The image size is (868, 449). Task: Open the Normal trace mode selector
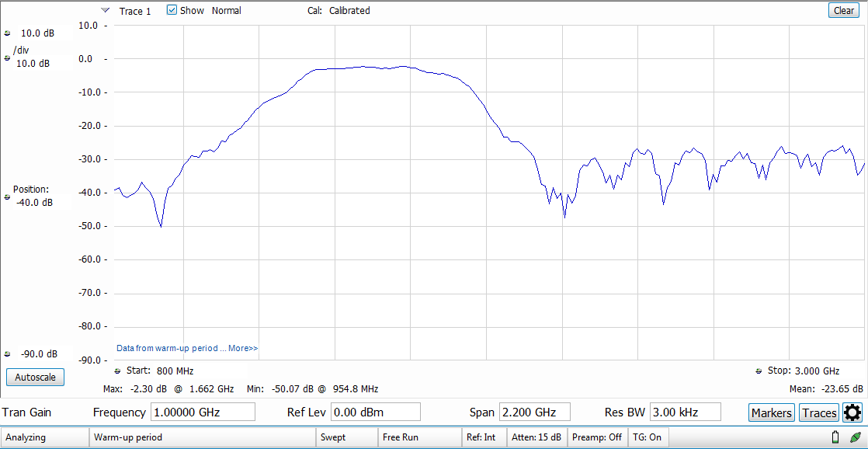pyautogui.click(x=226, y=11)
